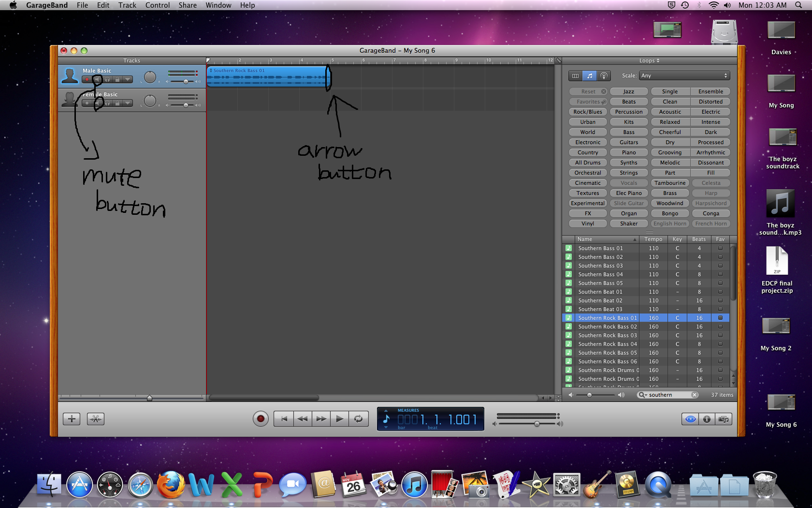Select the Southern Bass 01 loop
This screenshot has width=812, height=508.
646,248
